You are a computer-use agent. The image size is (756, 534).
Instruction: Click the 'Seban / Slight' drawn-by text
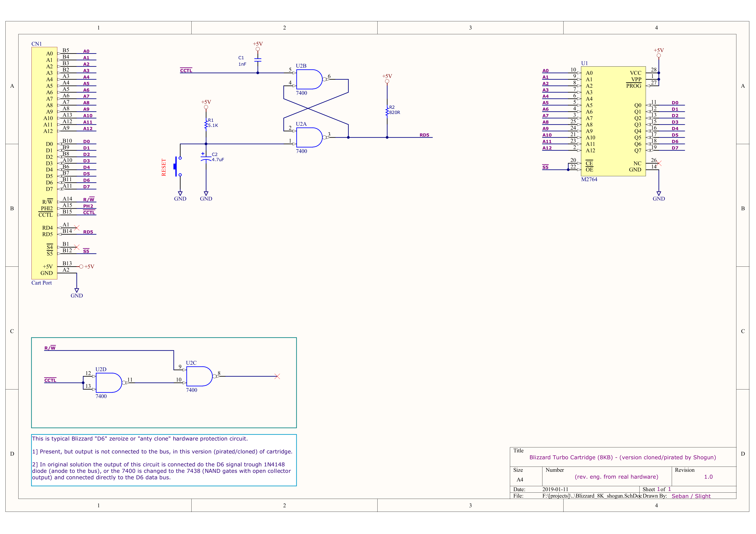pos(691,496)
